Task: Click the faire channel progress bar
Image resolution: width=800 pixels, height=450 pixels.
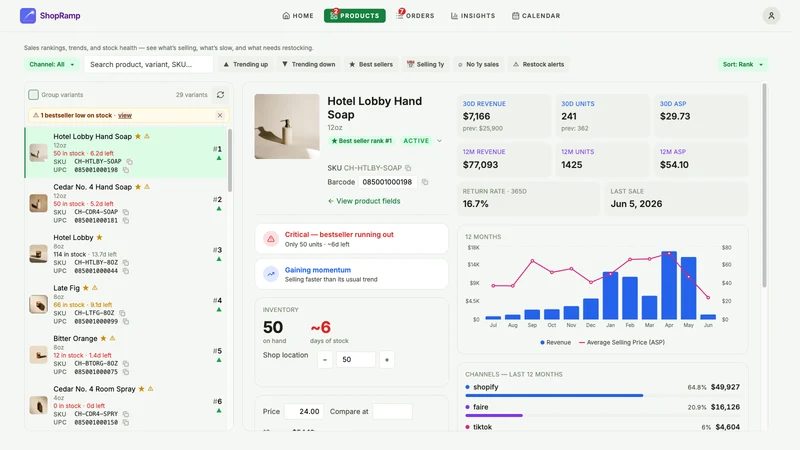Action: [x=603, y=415]
